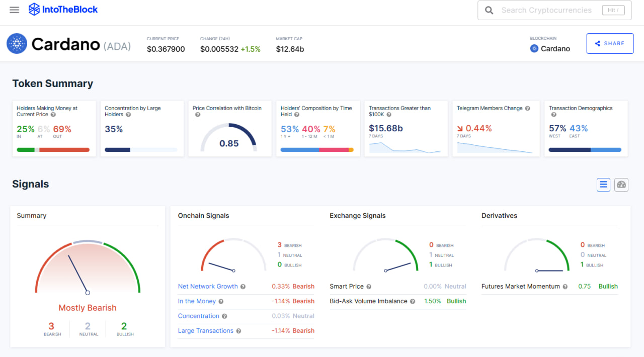The image size is (644, 357).
Task: Open help for Telegram Members Change
Action: coord(527,108)
